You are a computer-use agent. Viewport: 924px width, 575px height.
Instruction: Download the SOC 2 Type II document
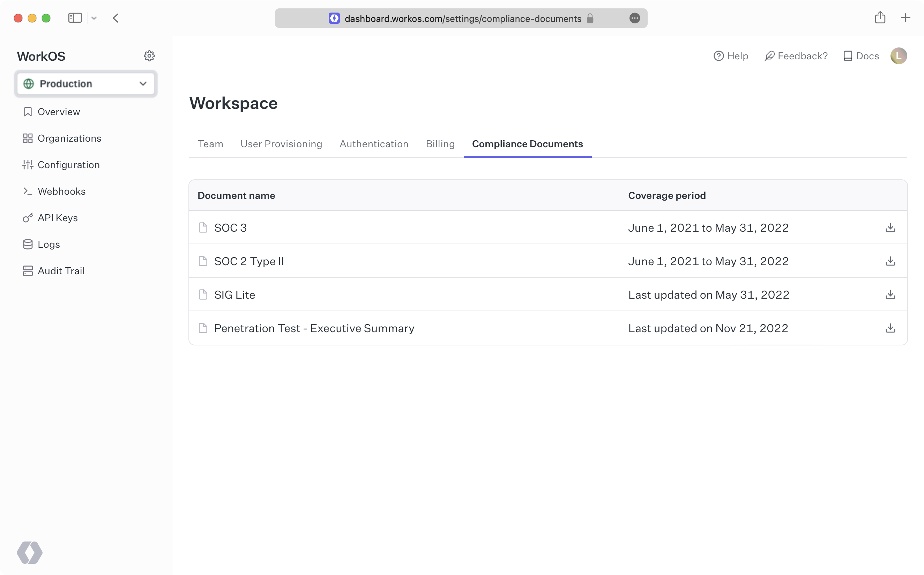tap(890, 261)
